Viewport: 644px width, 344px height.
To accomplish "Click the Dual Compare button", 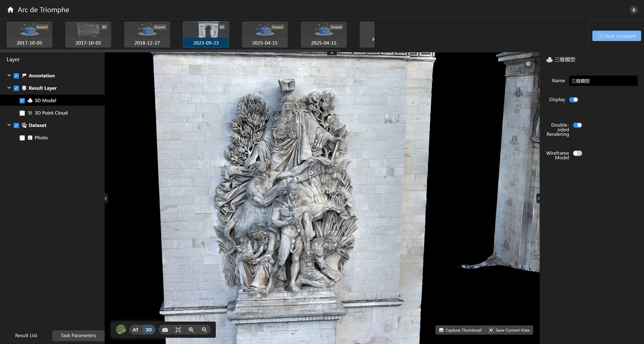I will click(x=616, y=36).
